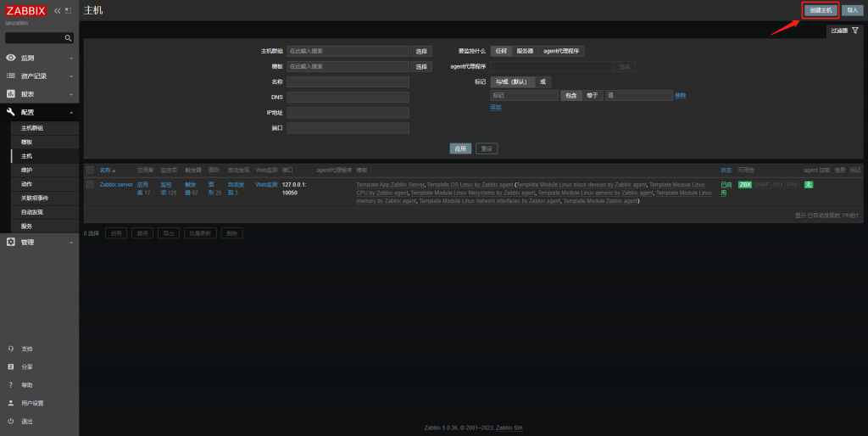
Task: Click the green 无 encryption badge
Action: [808, 184]
